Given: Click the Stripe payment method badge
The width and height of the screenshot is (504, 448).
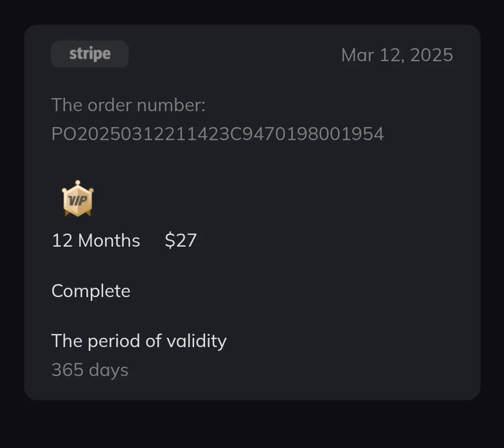Looking at the screenshot, I should (x=90, y=54).
